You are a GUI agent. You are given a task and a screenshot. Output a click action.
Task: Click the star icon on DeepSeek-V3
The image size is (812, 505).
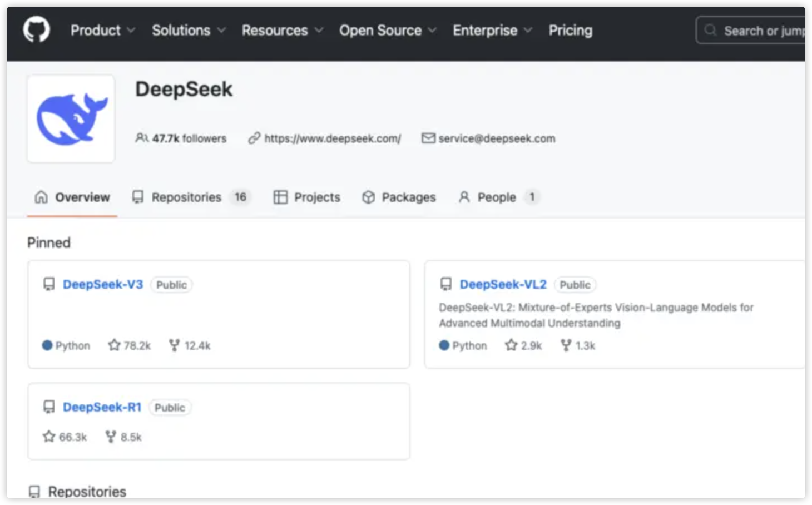click(114, 345)
